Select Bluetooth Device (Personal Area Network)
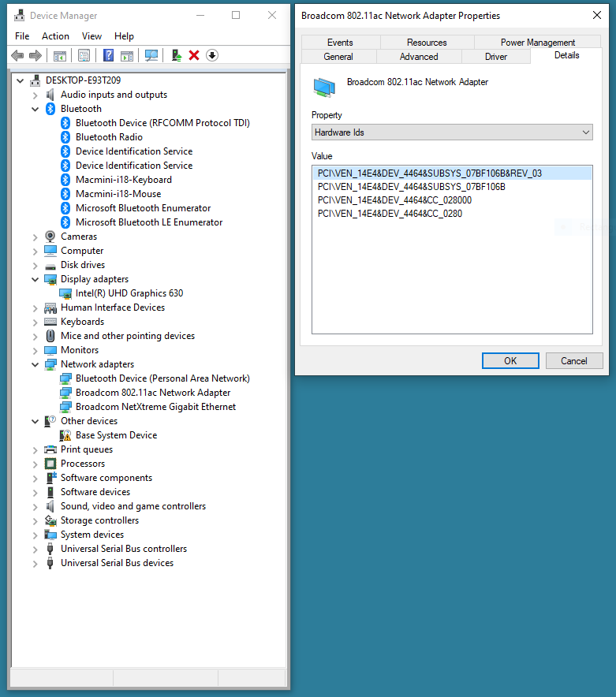The height and width of the screenshot is (697, 616). click(x=162, y=378)
